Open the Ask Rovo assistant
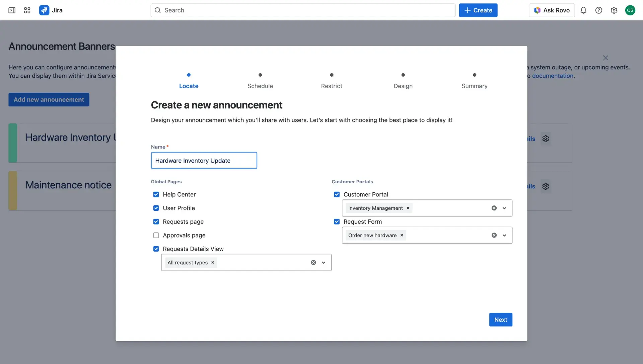Screen dimensions: 643x364 (551, 10)
